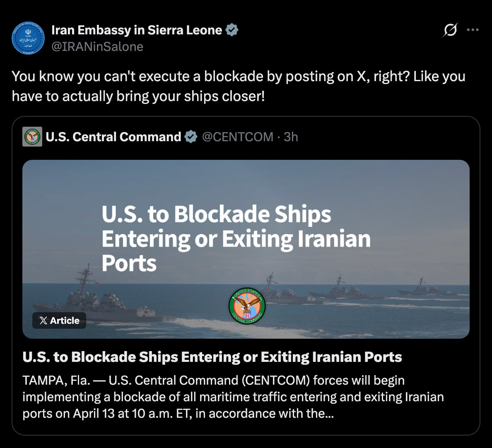Click the @IRANinSalone handle

[97, 46]
